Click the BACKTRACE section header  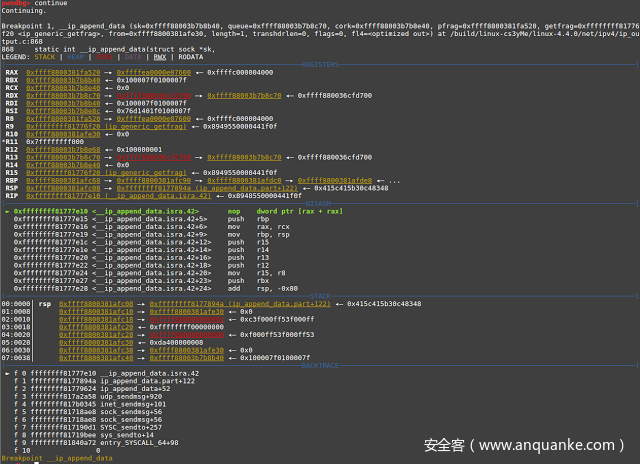(x=318, y=366)
